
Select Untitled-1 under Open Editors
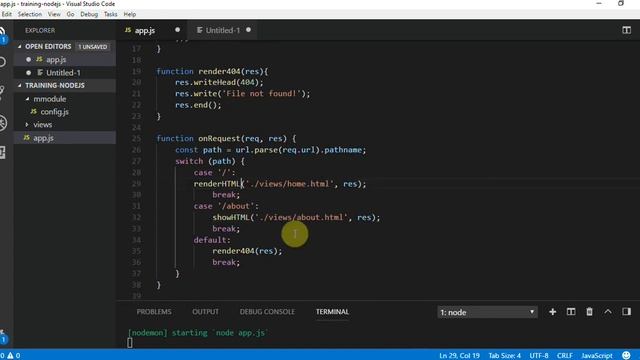point(65,73)
